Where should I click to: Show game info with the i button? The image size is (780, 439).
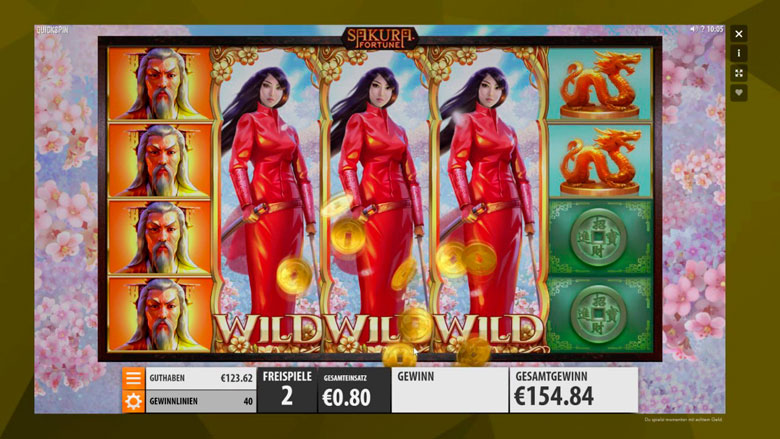coord(739,53)
